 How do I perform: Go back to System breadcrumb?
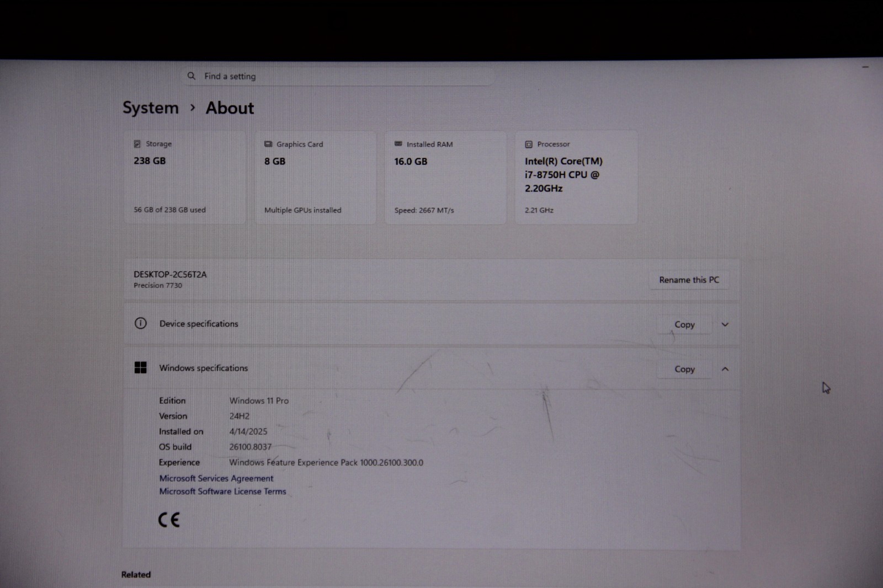tap(151, 108)
